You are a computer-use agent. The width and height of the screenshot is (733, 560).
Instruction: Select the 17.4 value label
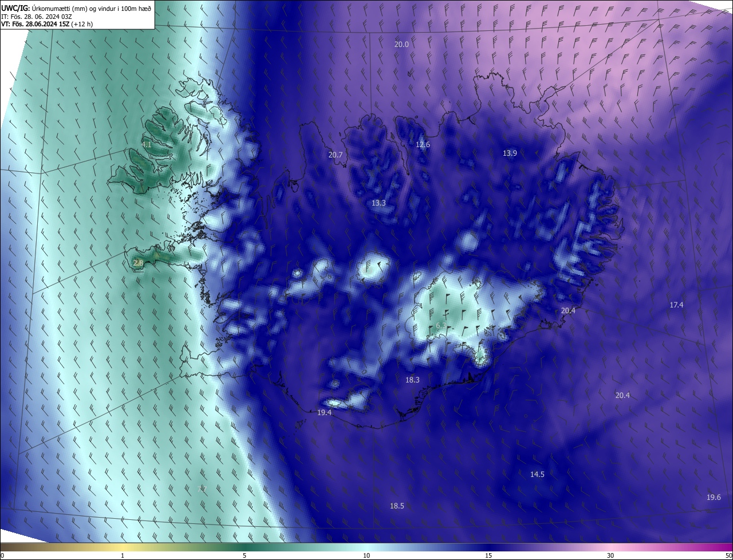pos(676,305)
